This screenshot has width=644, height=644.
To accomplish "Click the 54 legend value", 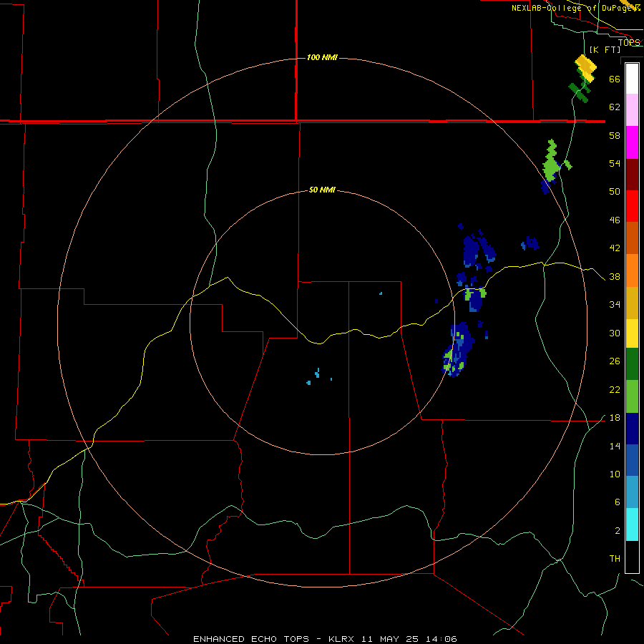I will pyautogui.click(x=615, y=163).
